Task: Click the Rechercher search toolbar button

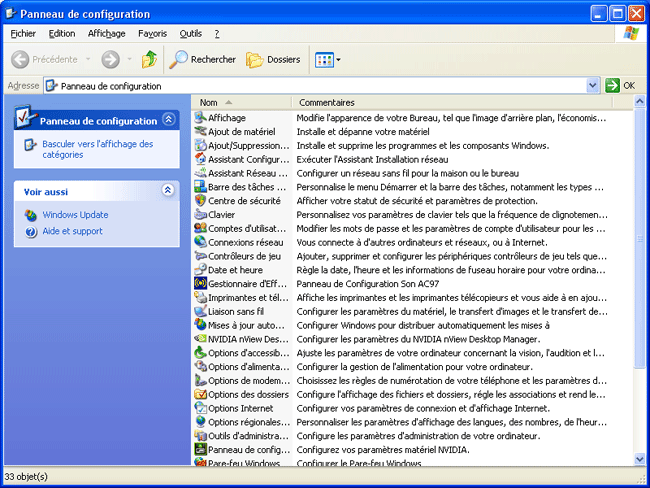Action: coord(202,59)
